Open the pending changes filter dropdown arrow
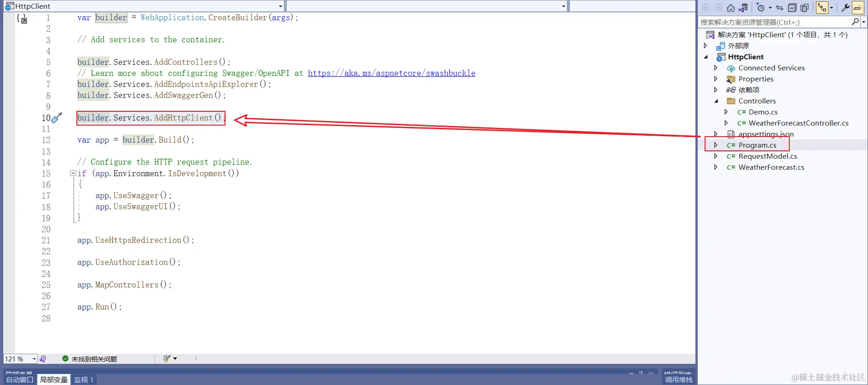Image resolution: width=868 pixels, height=385 pixels. coord(770,8)
